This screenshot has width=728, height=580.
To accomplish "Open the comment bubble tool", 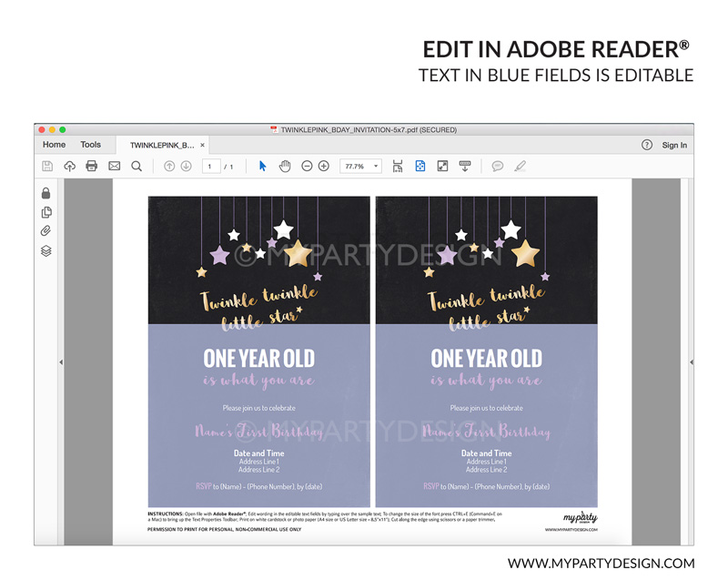I will point(498,167).
